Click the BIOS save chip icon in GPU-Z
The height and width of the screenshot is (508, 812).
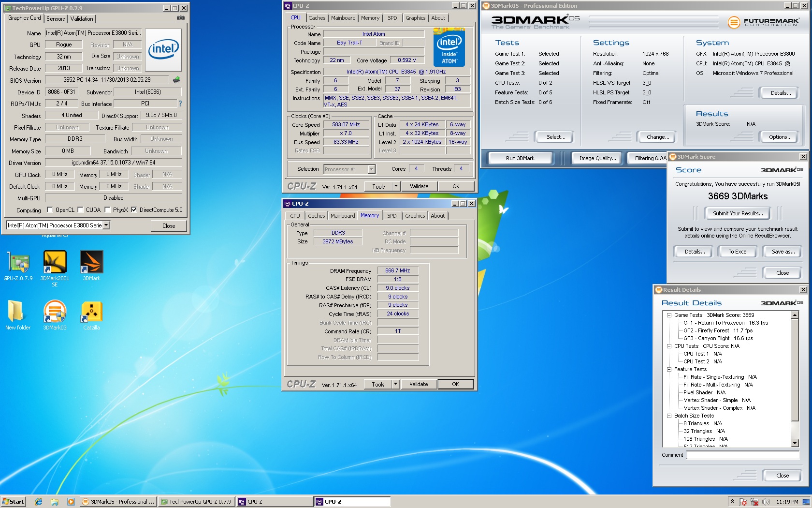tap(176, 80)
